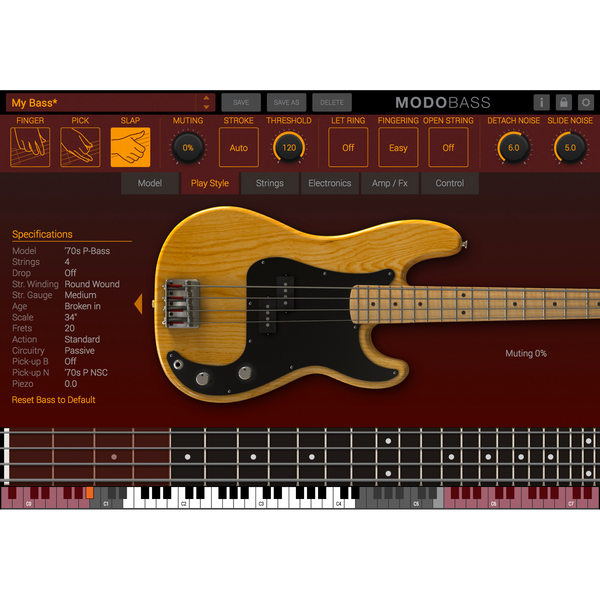Click the C6 key on the keyboard
Screen dimensions: 600x600
pyautogui.click(x=494, y=504)
